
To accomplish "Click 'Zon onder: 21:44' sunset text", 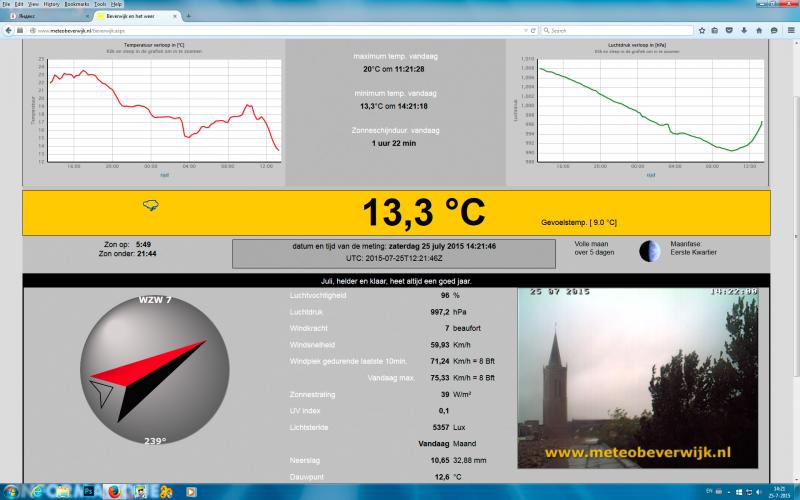I will (128, 254).
